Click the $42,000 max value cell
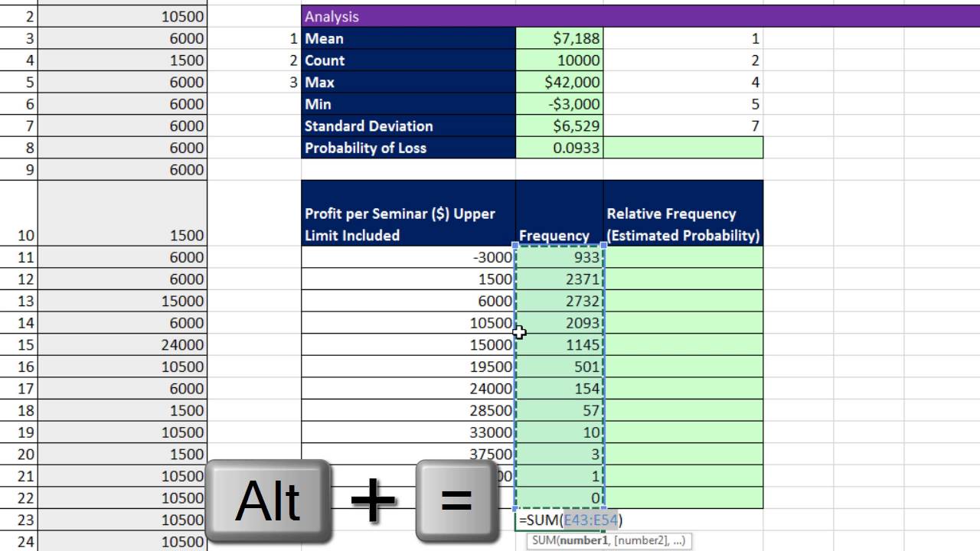The width and height of the screenshot is (980, 551). 560,82
